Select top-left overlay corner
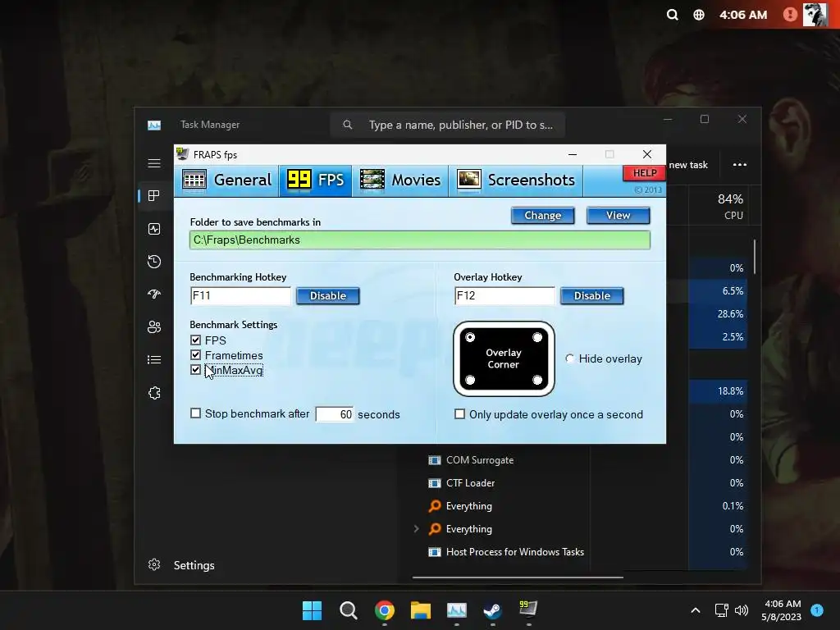Image resolution: width=840 pixels, height=630 pixels. (x=470, y=337)
